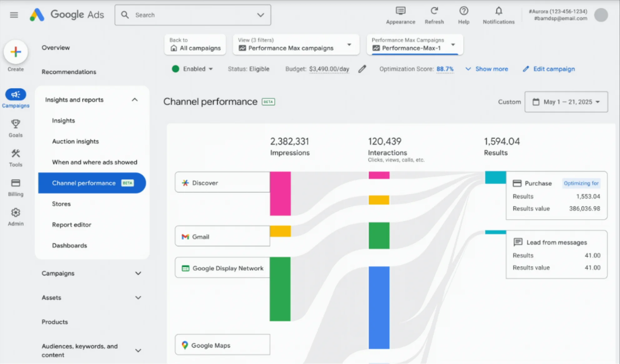Open the Tools wrench icon

pyautogui.click(x=16, y=154)
